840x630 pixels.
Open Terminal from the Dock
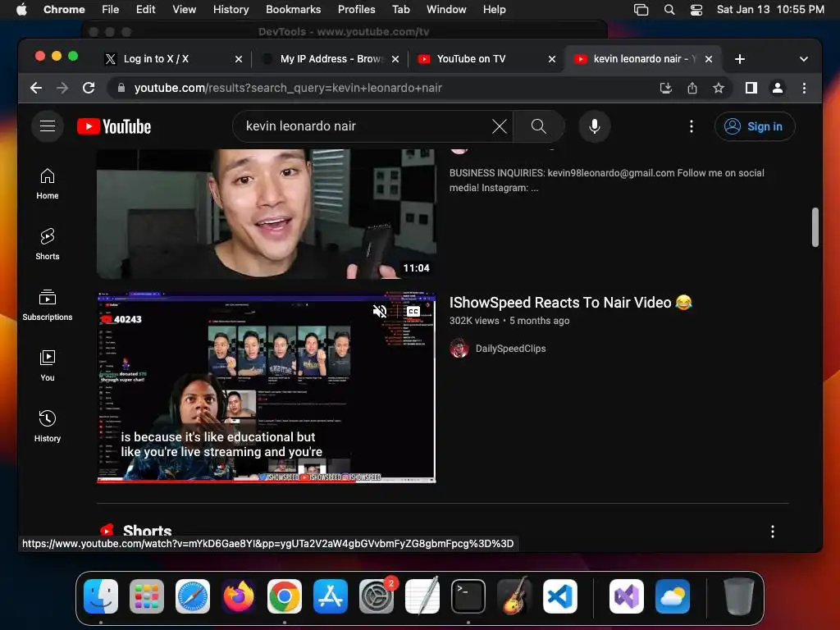[468, 596]
